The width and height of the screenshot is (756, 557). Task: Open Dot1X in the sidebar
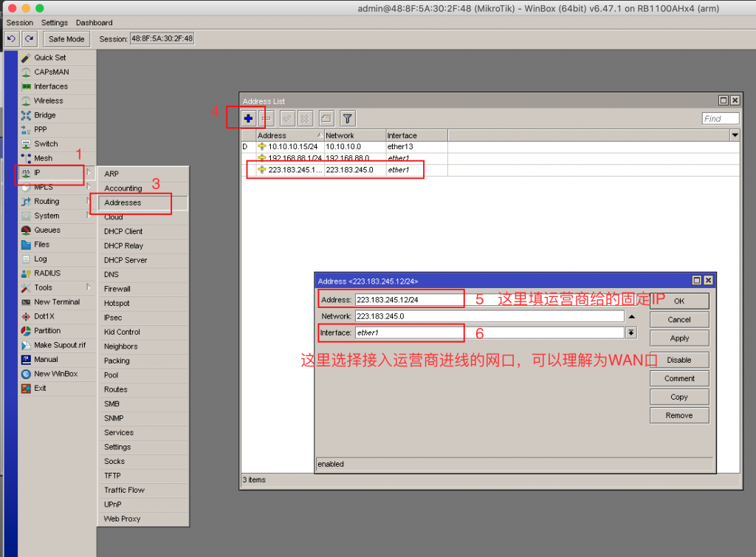pyautogui.click(x=57, y=316)
